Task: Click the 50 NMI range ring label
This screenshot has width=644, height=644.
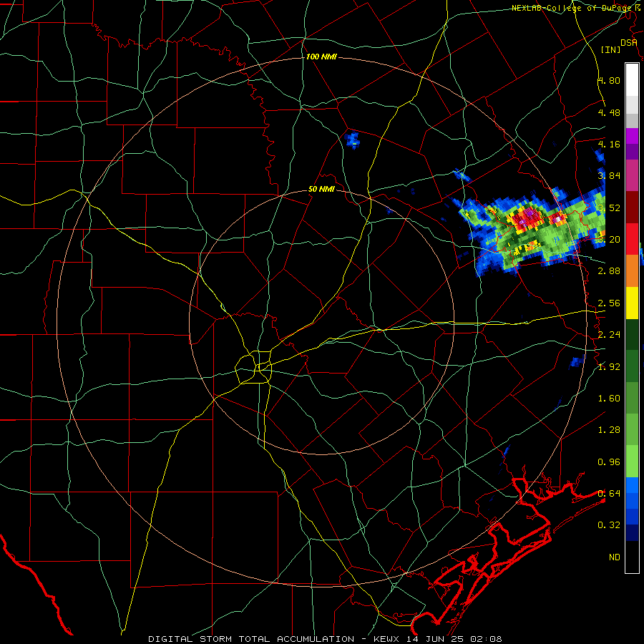Action: pyautogui.click(x=321, y=190)
